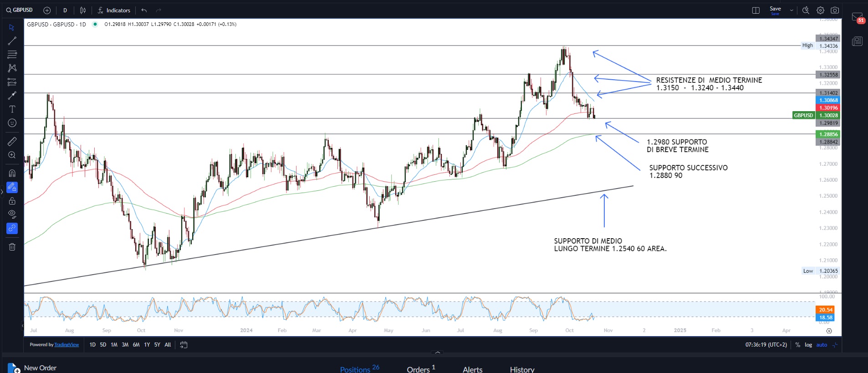The height and width of the screenshot is (373, 868).
Task: Select the Text annotation tool
Action: pos(12,109)
